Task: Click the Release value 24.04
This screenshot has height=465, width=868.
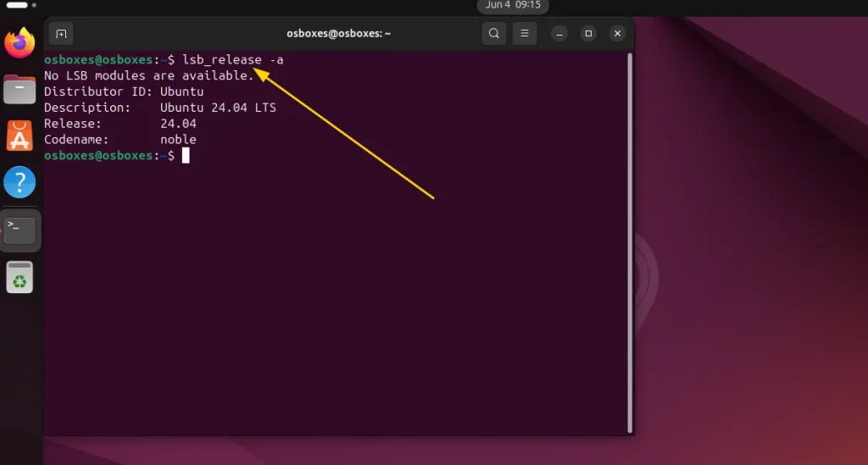Action: tap(178, 124)
